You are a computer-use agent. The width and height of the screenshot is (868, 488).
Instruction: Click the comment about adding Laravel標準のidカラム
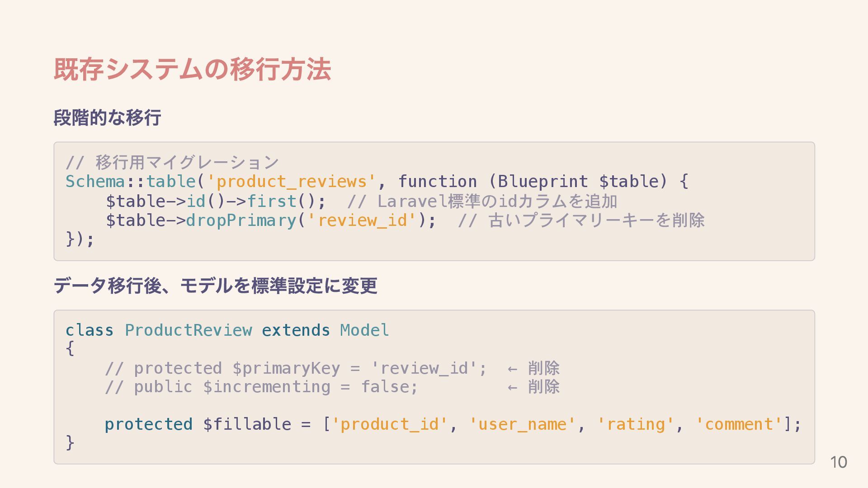[482, 201]
